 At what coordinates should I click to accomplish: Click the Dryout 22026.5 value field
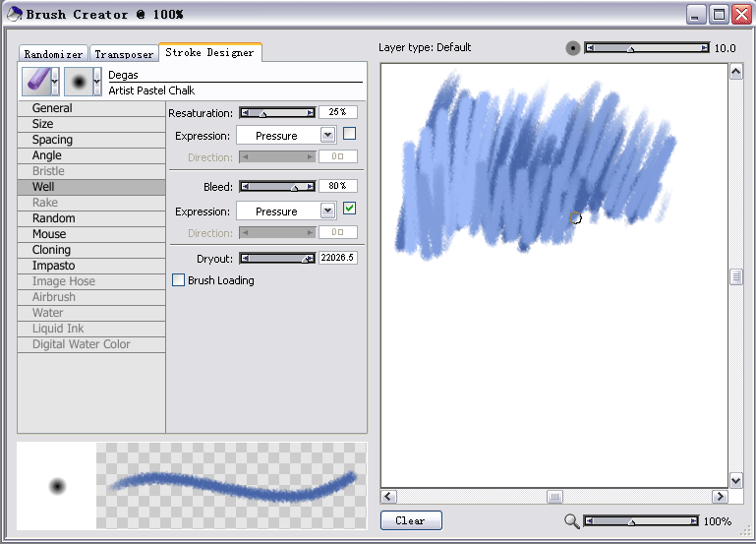pyautogui.click(x=338, y=258)
